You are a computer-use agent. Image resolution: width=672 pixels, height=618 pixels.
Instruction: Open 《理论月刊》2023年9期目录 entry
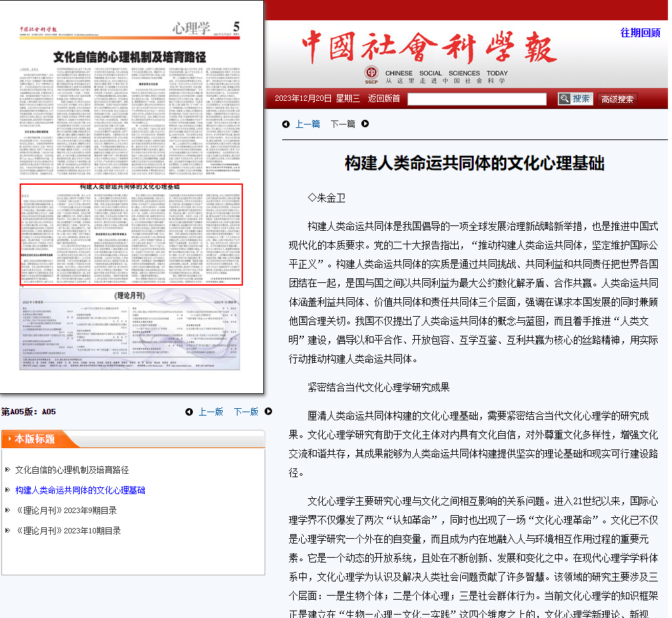(66, 510)
